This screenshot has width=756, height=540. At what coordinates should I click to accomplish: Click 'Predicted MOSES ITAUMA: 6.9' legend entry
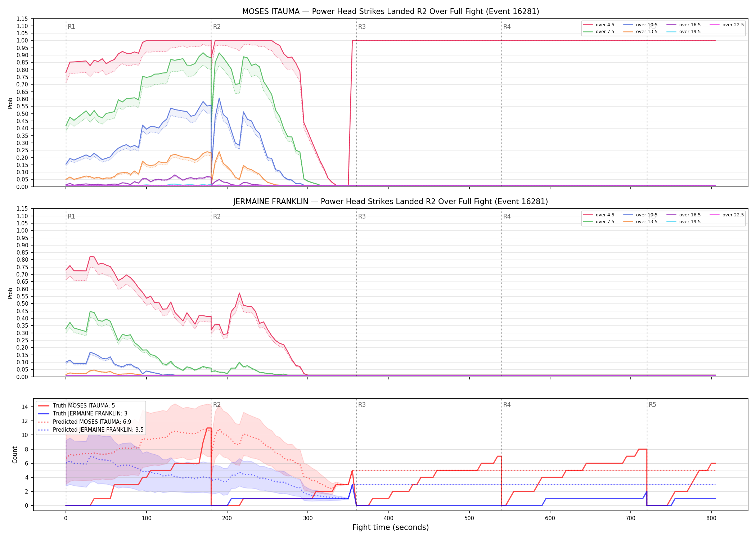click(85, 422)
